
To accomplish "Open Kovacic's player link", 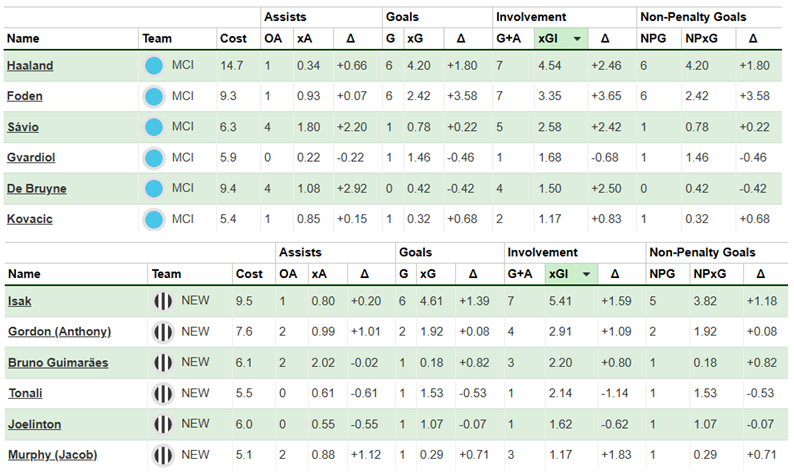I will pyautogui.click(x=29, y=219).
